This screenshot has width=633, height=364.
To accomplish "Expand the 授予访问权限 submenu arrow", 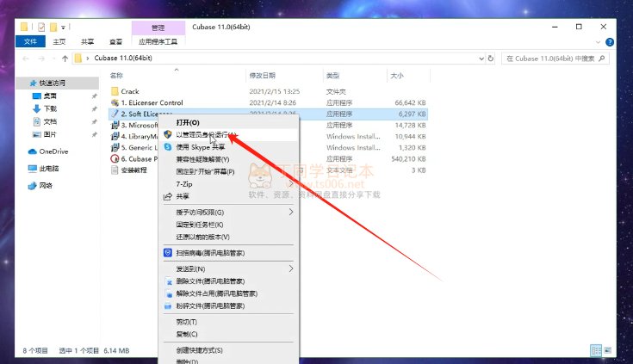I will tap(291, 212).
